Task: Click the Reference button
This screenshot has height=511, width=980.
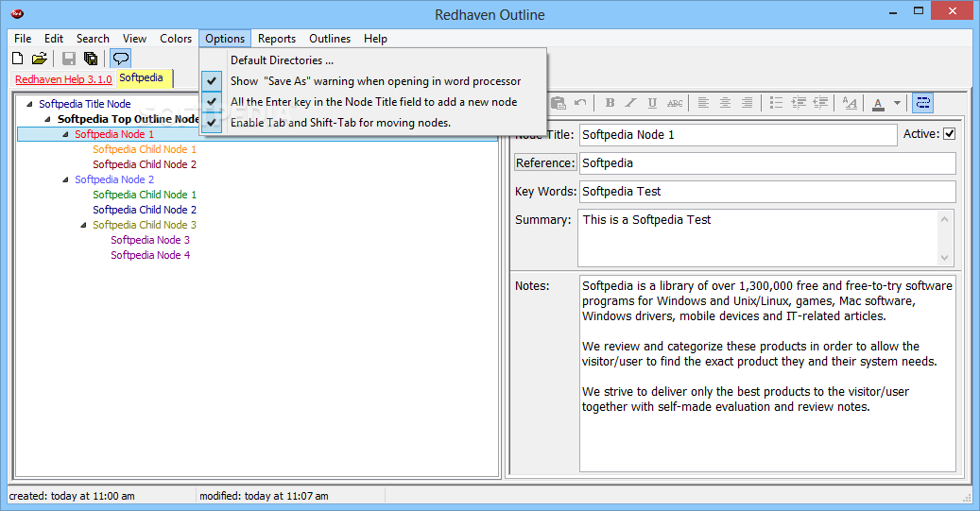Action: point(545,163)
